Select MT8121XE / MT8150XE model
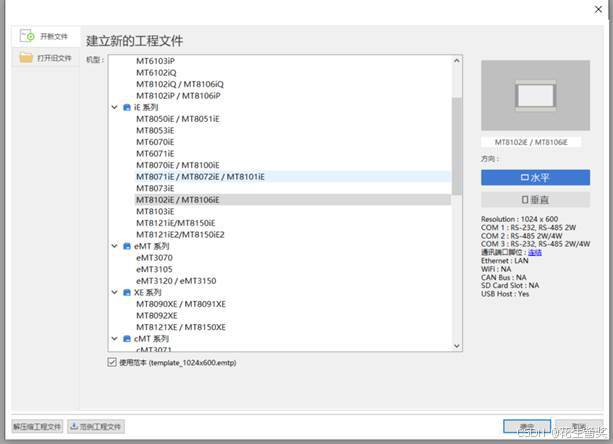This screenshot has width=613, height=444. coord(181,327)
